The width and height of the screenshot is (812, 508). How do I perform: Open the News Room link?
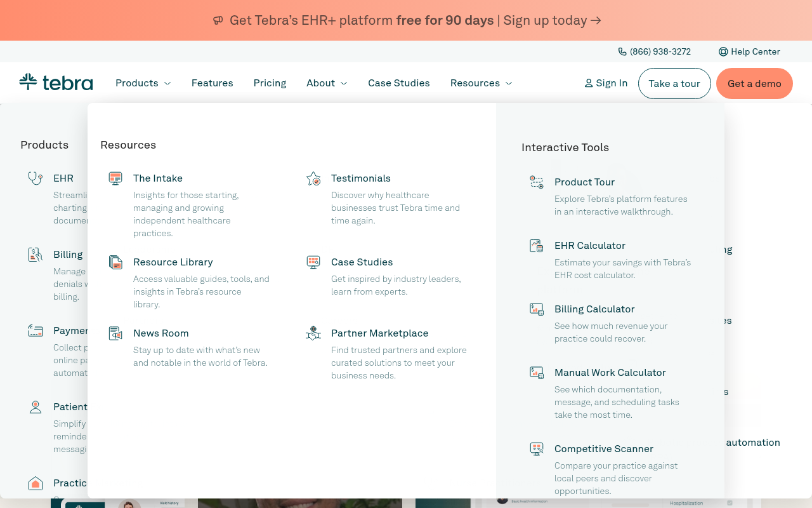pyautogui.click(x=161, y=333)
